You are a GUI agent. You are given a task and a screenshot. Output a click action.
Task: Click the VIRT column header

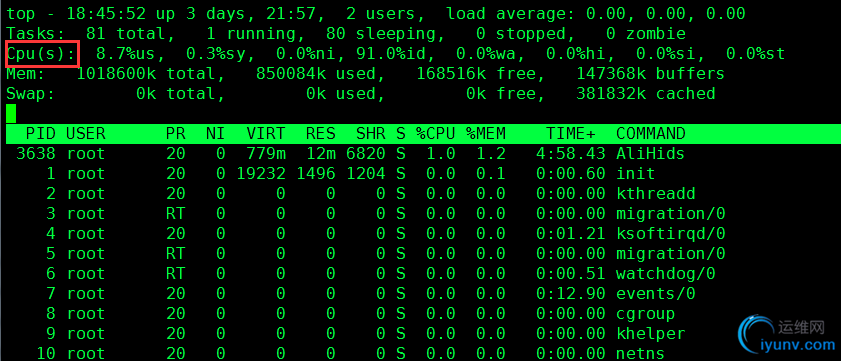point(266,134)
